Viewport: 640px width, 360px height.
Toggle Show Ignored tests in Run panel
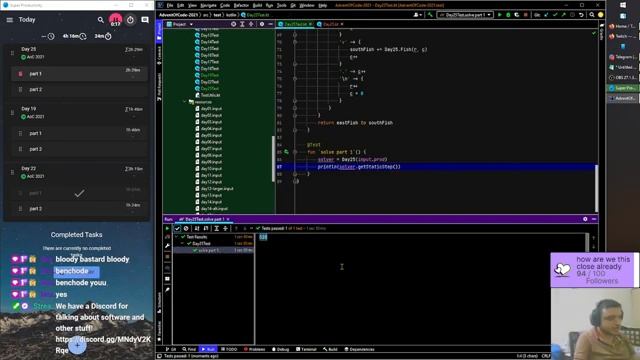pos(186,229)
